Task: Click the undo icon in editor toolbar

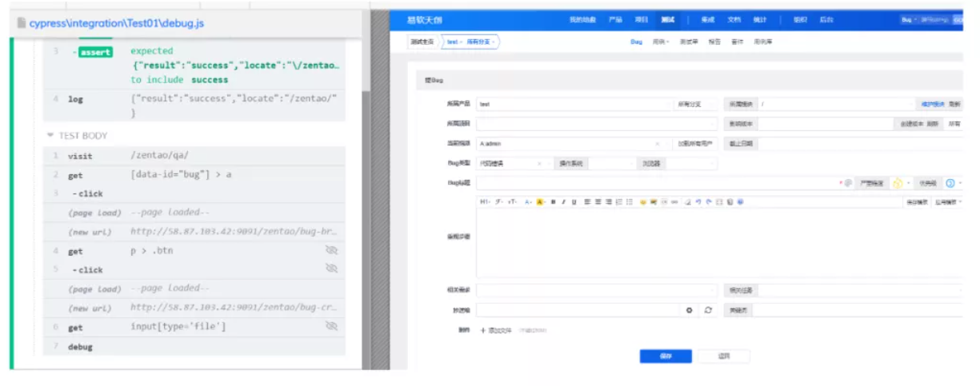Action: 698,202
